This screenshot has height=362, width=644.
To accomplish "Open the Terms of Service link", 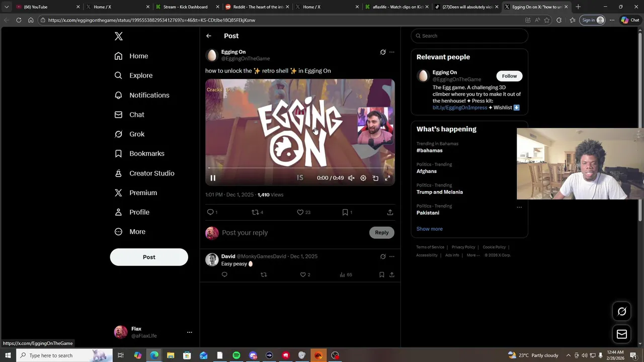I will pos(430,247).
